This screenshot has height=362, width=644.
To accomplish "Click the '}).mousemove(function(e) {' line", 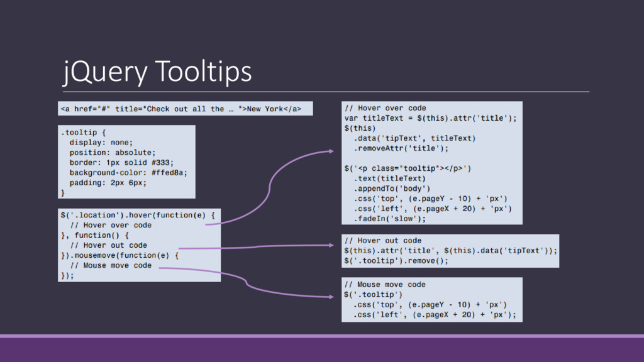I will (x=120, y=255).
